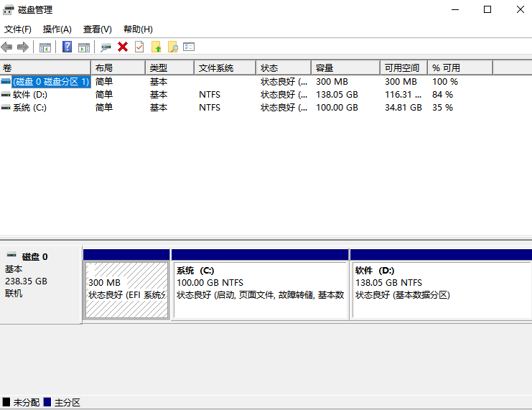Click the show/hide console tree toolbar icon
532x410 pixels.
tap(45, 47)
